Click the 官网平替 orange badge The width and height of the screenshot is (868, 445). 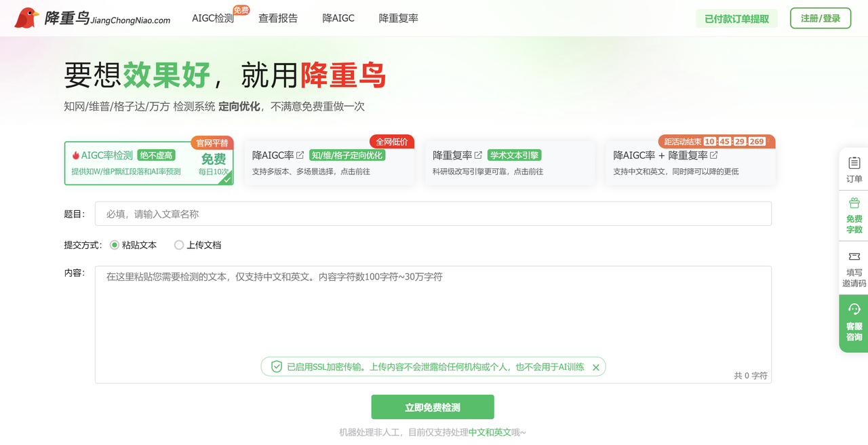[212, 142]
